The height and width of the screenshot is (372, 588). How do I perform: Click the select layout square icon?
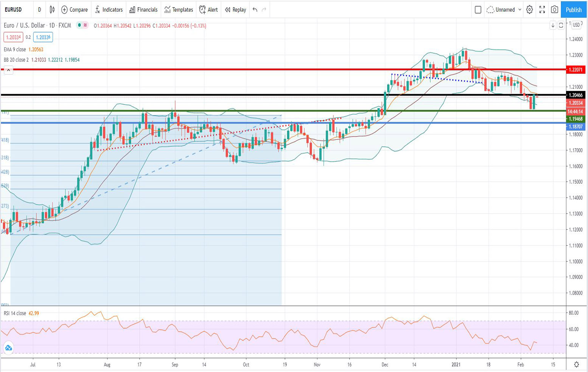[478, 9]
